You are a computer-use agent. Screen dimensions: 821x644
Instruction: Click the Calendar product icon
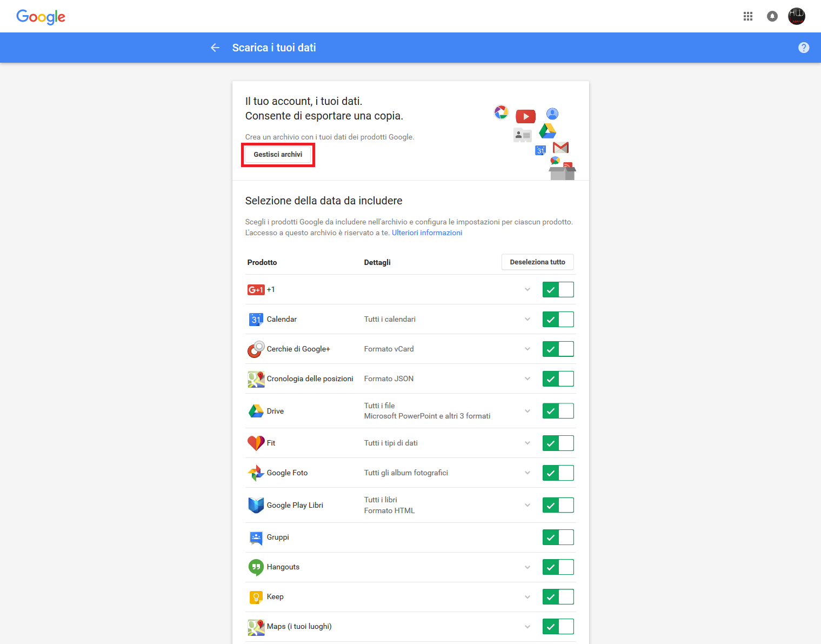click(256, 320)
